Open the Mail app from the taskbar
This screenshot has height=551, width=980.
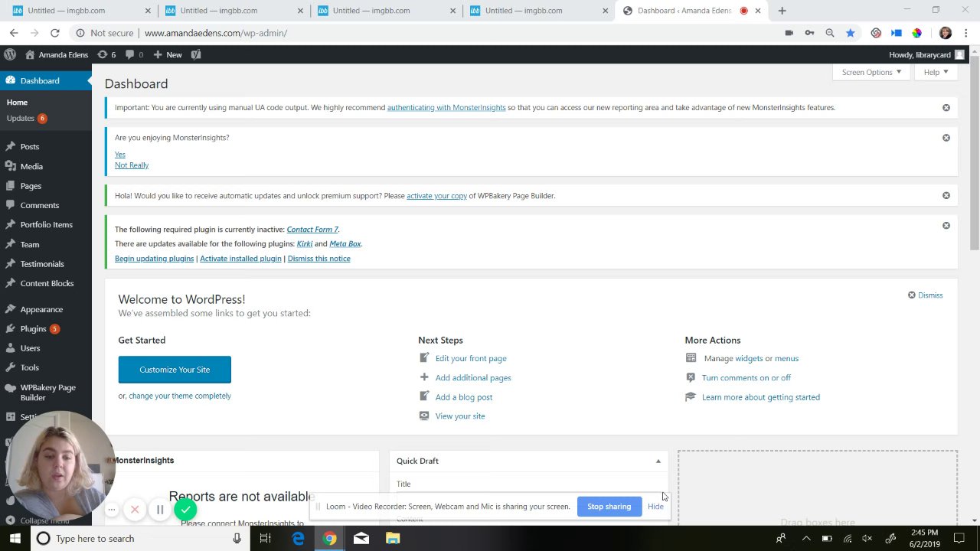pyautogui.click(x=361, y=539)
